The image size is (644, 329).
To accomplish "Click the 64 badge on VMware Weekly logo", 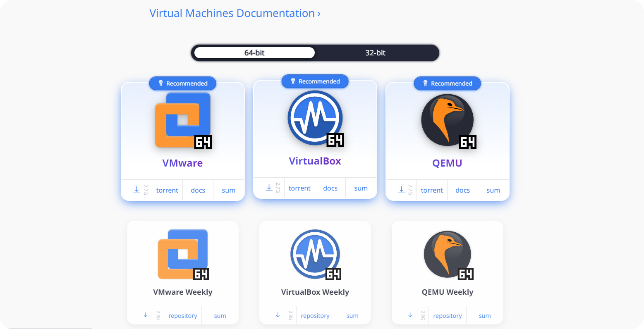I will point(201,274).
